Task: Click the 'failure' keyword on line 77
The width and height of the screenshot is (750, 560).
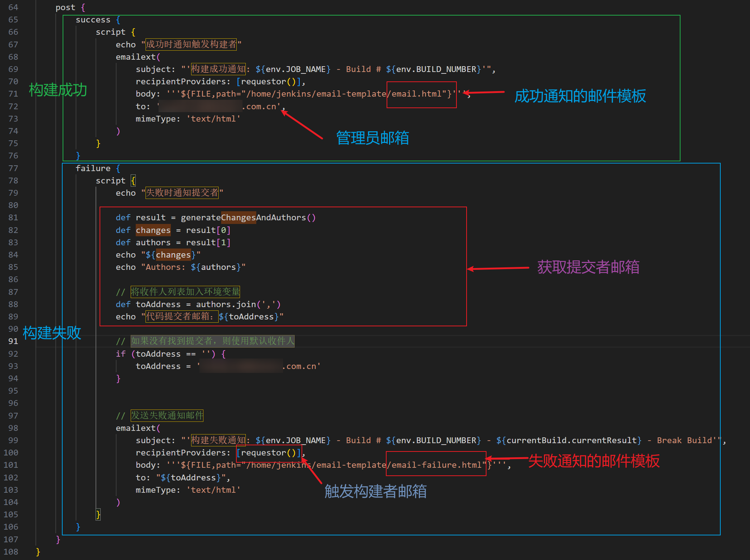Action: click(93, 168)
